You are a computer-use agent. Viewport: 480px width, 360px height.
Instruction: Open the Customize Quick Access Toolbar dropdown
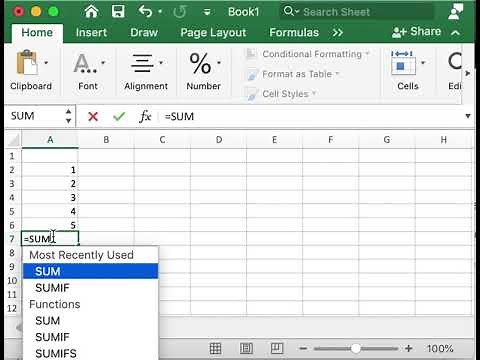coord(207,13)
